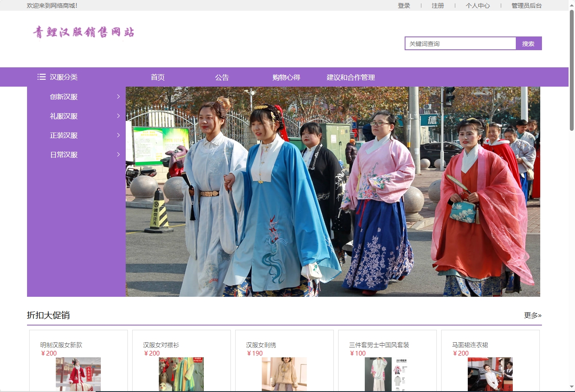The image size is (575, 392).
Task: Click the 搜索 button
Action: [529, 43]
